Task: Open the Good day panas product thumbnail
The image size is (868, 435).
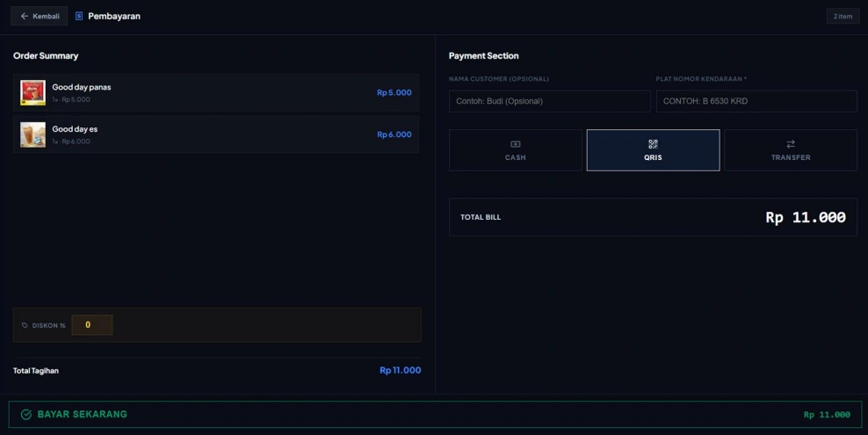Action: [x=33, y=92]
